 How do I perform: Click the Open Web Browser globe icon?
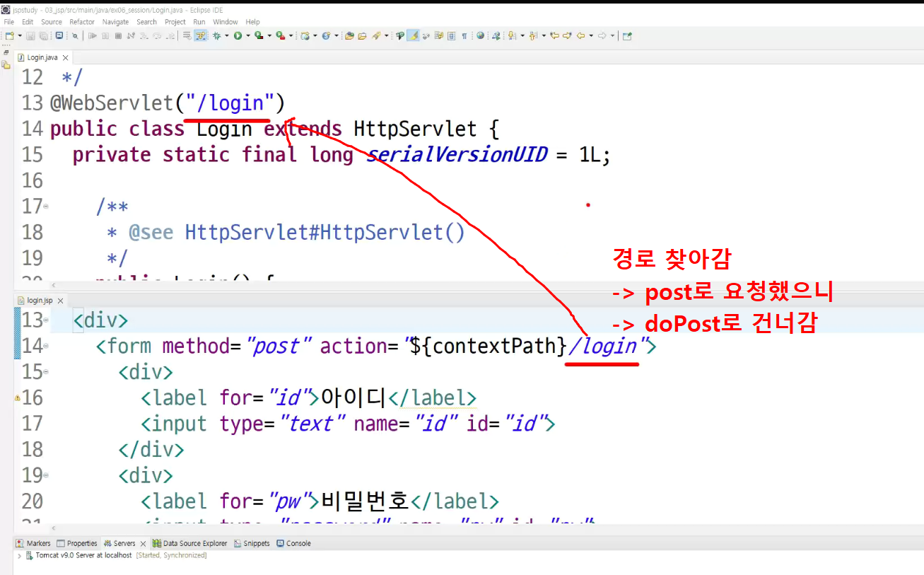click(480, 35)
